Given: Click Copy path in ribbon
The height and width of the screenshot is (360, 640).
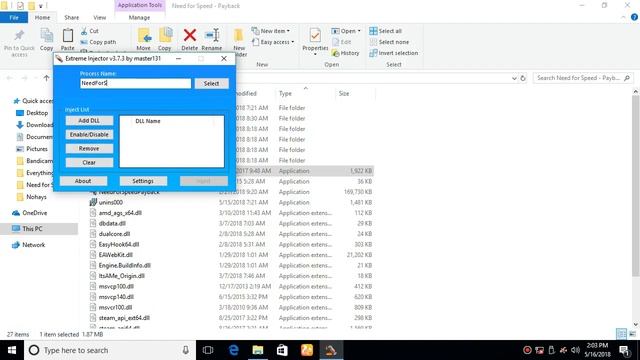Looking at the screenshot, I should pos(98,42).
